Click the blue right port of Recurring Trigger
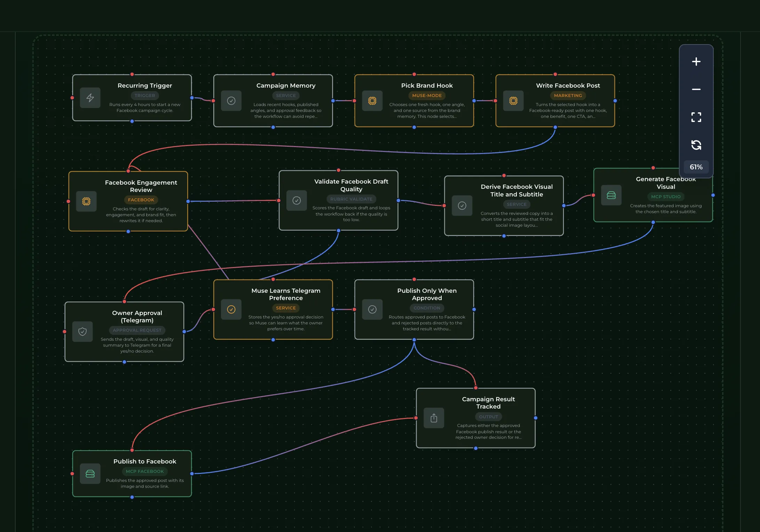This screenshot has height=532, width=760. pyautogui.click(x=192, y=98)
